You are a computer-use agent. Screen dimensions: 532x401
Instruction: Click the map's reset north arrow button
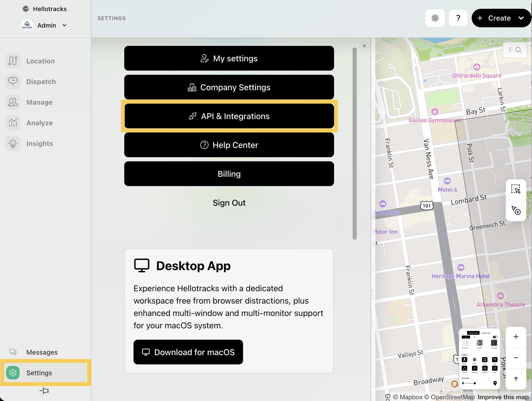click(516, 379)
